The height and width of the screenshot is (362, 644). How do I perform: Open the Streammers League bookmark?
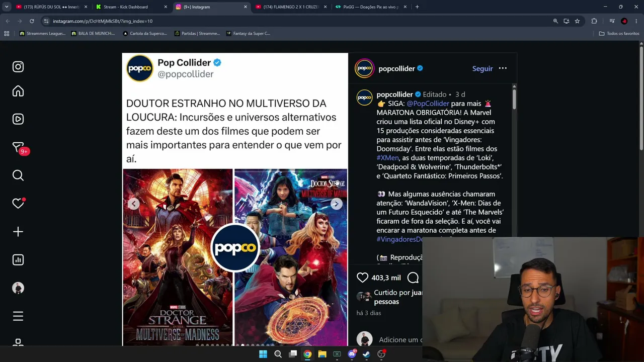tap(43, 34)
